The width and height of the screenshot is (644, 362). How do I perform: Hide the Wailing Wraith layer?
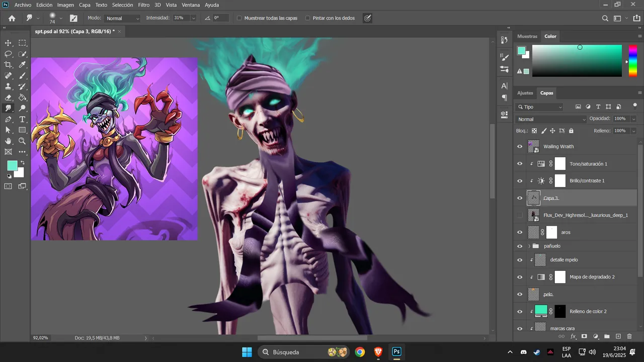point(520,147)
